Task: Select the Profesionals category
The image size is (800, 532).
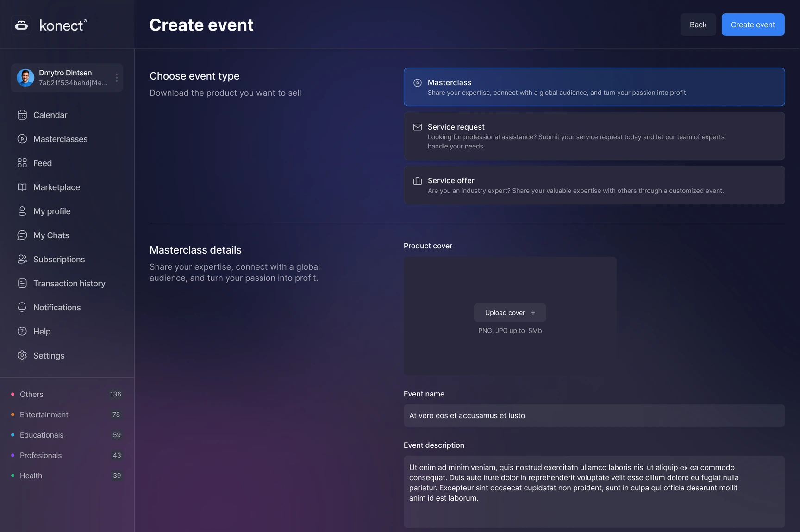Action: click(41, 455)
